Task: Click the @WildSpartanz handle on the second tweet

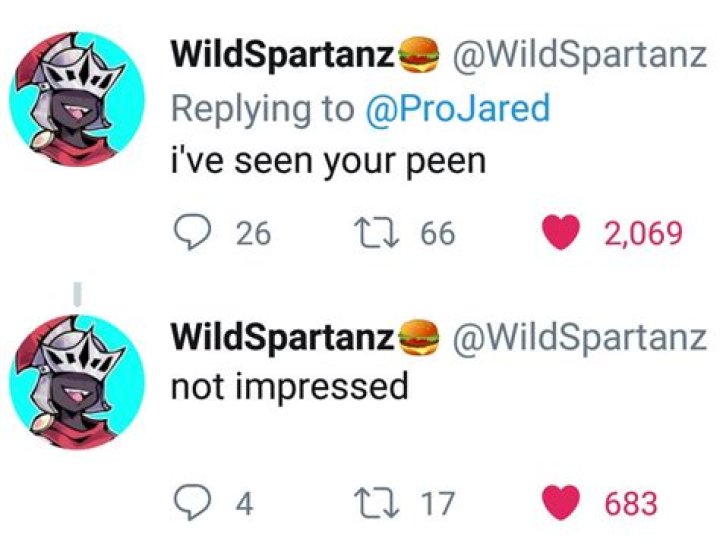Action: tap(580, 337)
